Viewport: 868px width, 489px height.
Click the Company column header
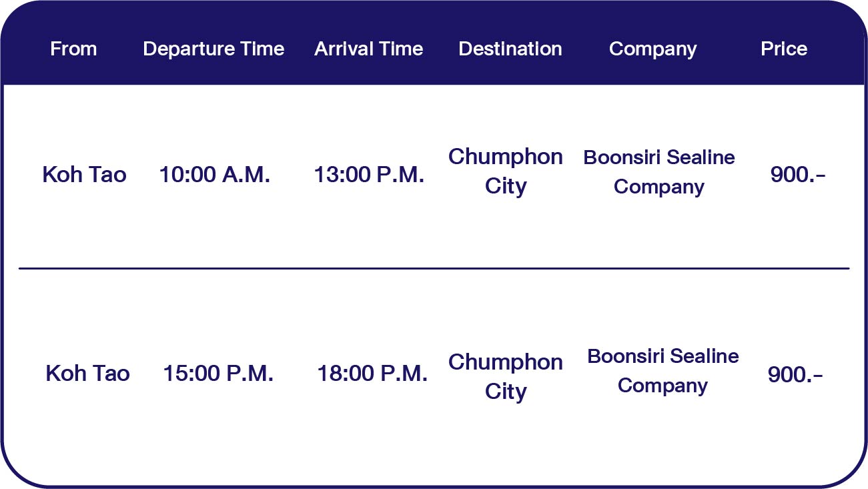[653, 49]
